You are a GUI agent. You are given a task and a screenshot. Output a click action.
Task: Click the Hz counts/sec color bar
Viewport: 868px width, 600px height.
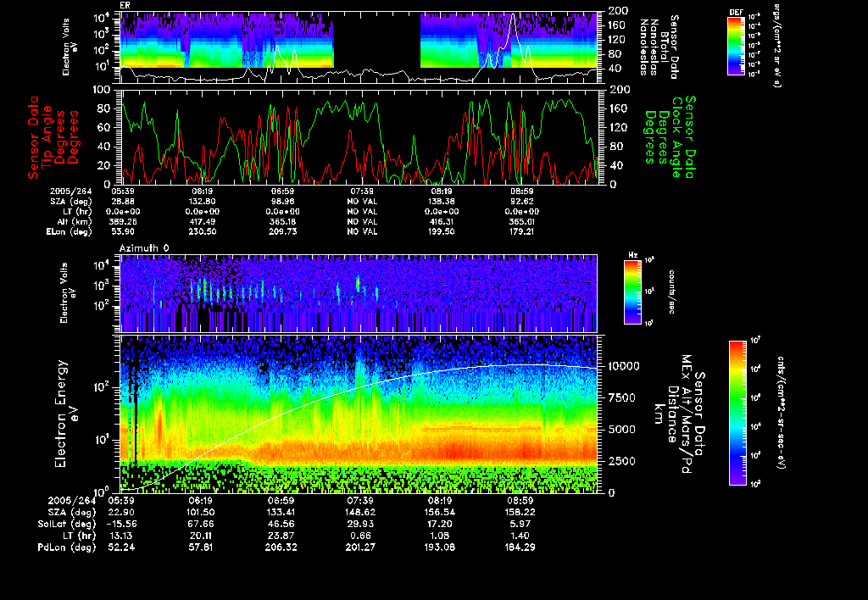click(632, 292)
